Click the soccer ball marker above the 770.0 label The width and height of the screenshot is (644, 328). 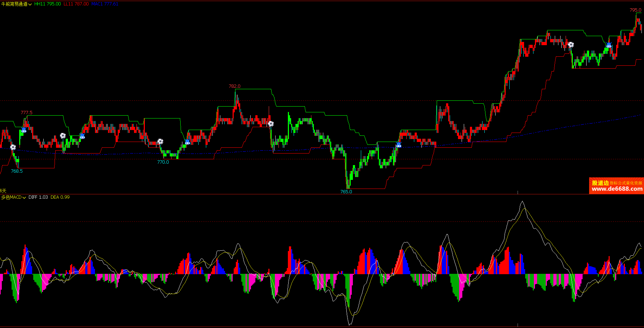[160, 142]
